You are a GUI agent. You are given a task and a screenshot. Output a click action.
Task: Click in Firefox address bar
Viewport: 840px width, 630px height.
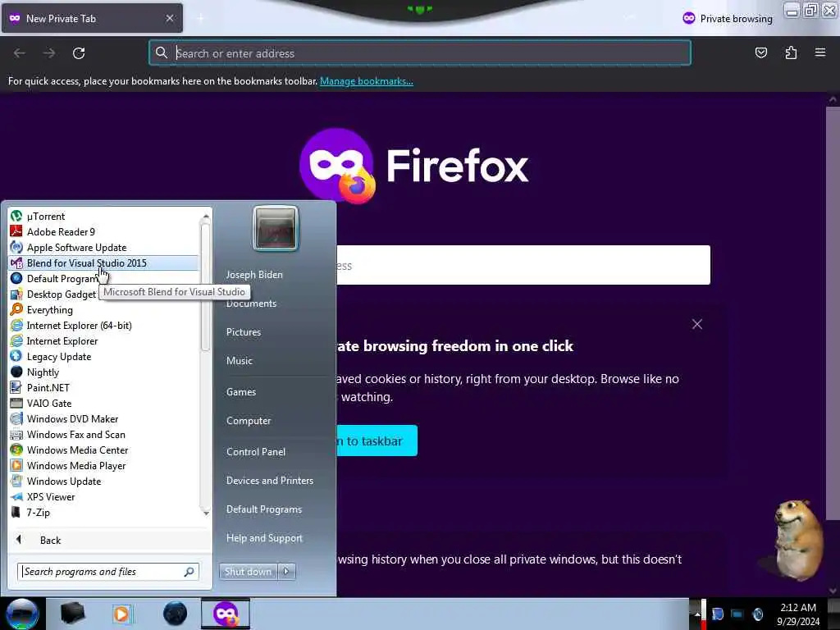click(420, 53)
